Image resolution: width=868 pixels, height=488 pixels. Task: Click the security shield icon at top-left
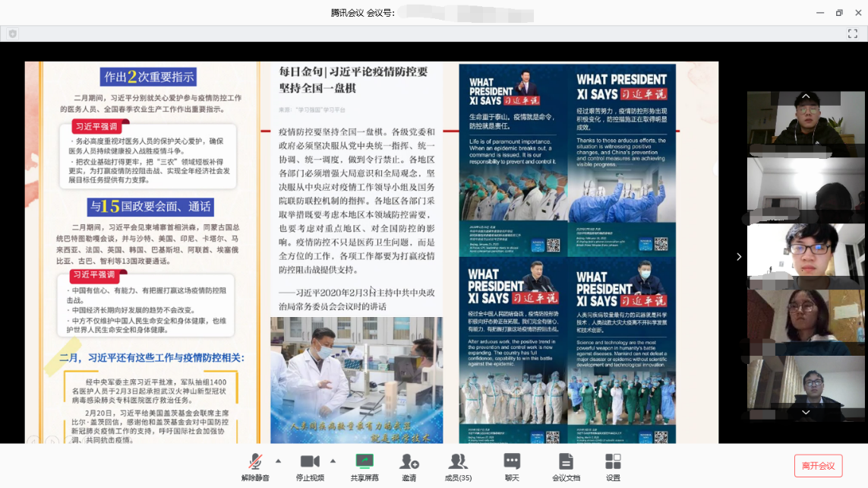click(x=13, y=33)
